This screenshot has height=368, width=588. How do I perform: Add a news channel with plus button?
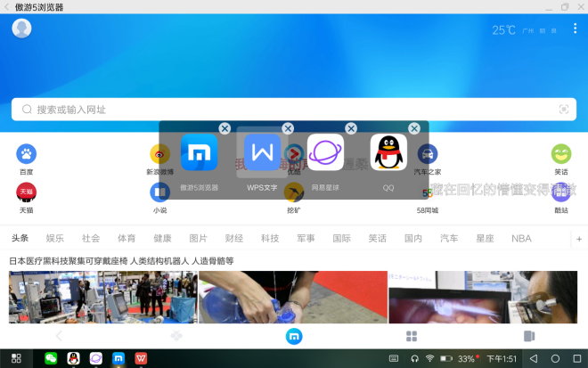pos(578,239)
